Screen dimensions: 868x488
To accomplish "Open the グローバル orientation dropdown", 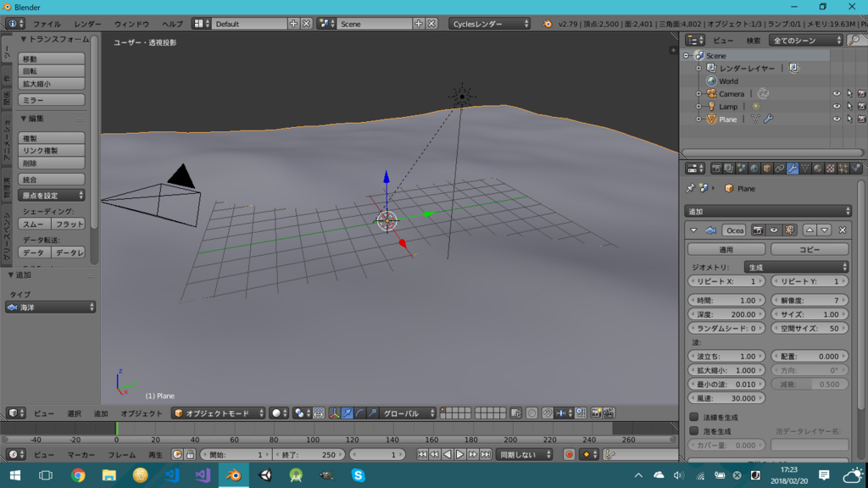I will coord(408,413).
